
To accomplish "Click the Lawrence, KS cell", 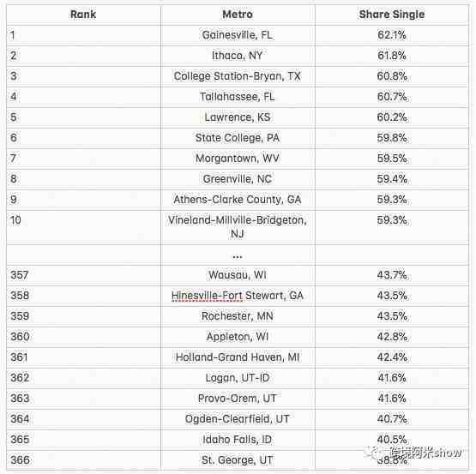I will 238,117.
